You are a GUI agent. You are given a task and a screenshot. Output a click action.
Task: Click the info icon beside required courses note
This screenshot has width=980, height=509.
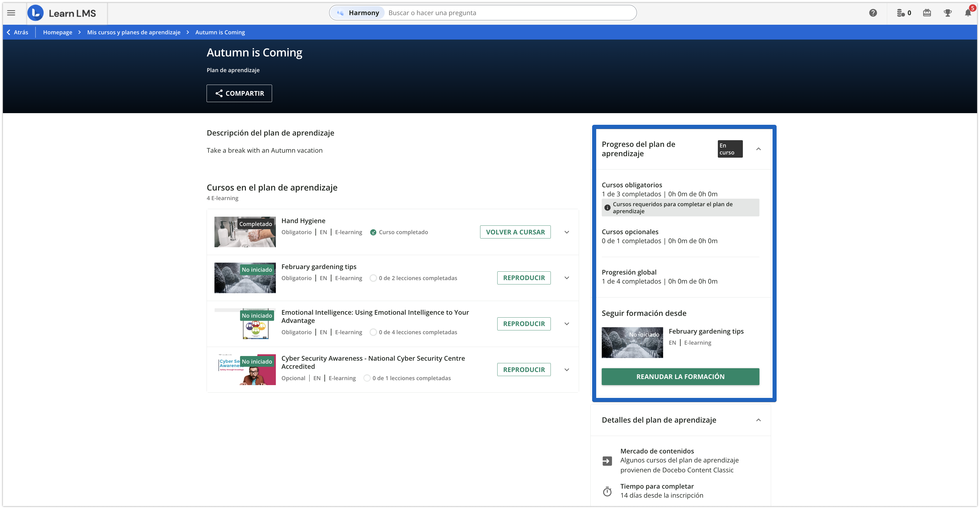point(608,208)
